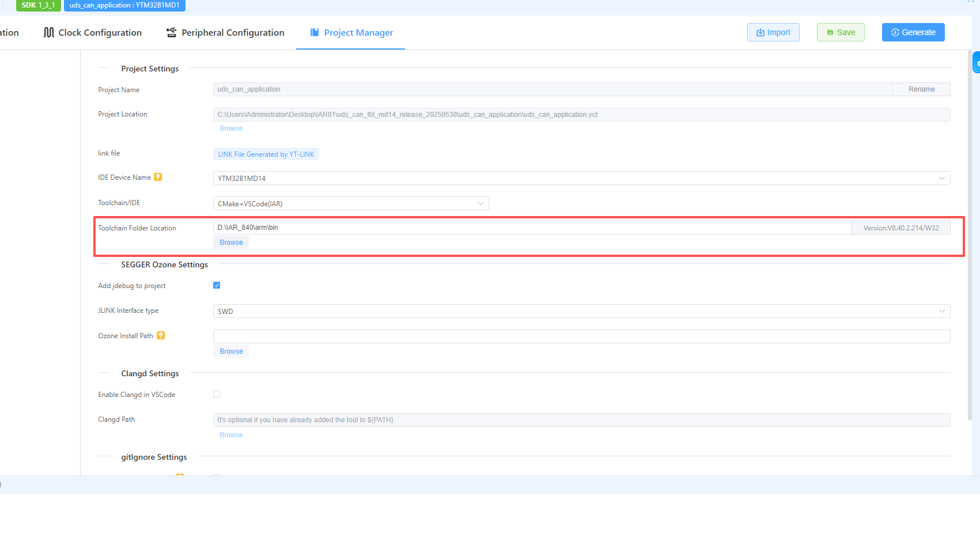Click the SDK 1_3_1 version badge

click(x=38, y=5)
